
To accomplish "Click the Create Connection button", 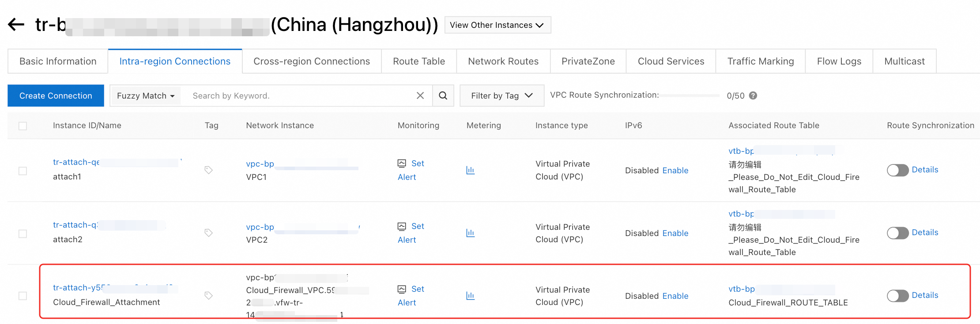I will pyautogui.click(x=56, y=96).
